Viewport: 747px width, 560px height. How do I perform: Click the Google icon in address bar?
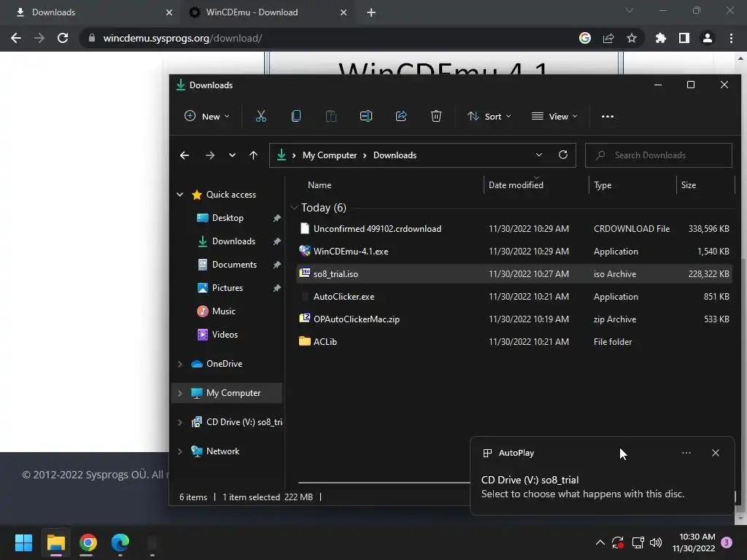[x=585, y=38]
